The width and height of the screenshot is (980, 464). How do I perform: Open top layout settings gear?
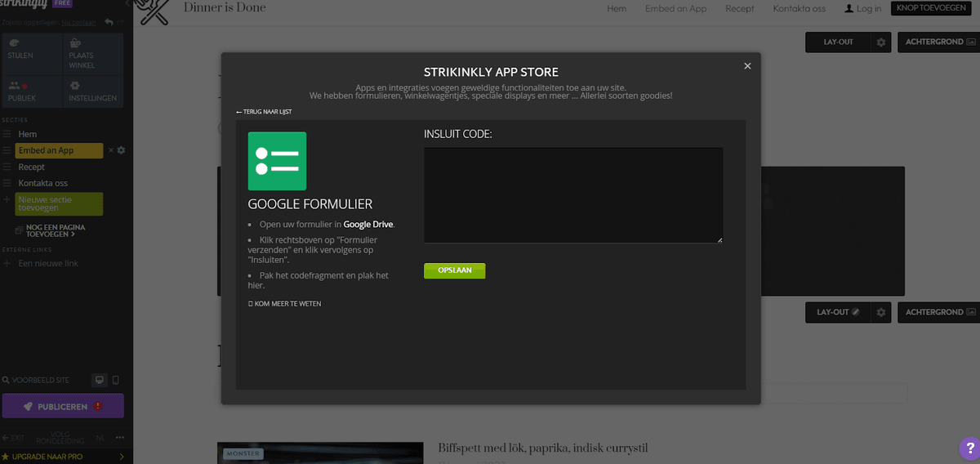[880, 42]
